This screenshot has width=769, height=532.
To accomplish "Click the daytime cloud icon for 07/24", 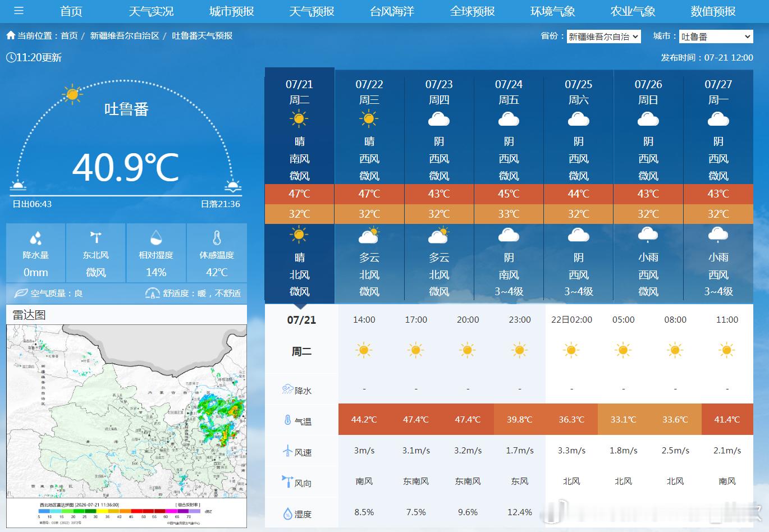I will point(509,120).
